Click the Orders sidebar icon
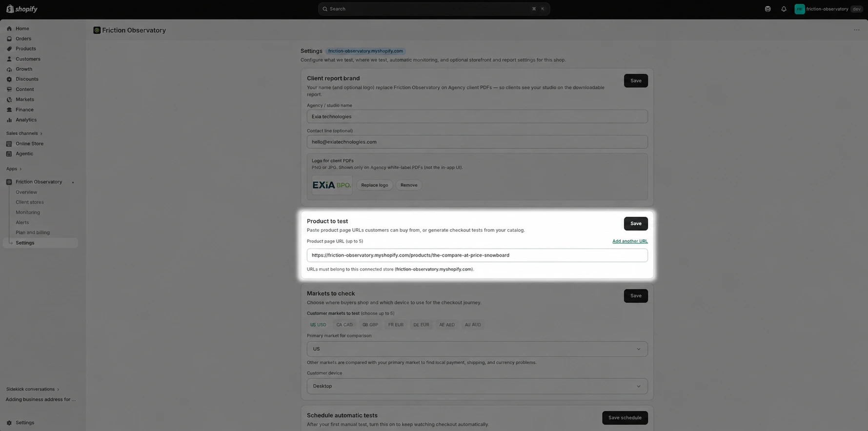The width and height of the screenshot is (868, 431). [9, 39]
